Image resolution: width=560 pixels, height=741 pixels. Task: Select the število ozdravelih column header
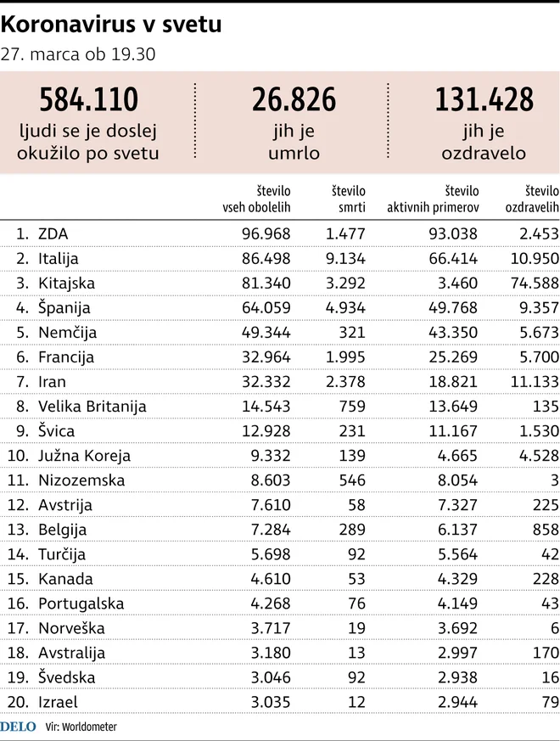[532, 199]
